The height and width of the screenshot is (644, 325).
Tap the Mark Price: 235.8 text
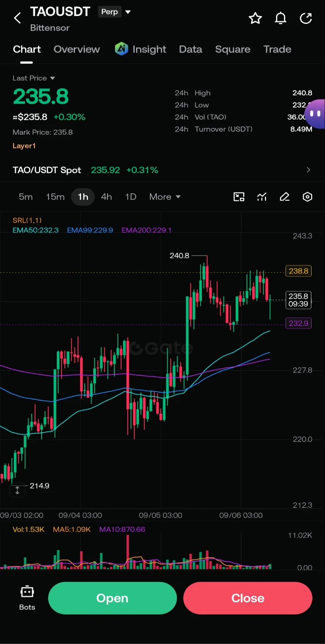(x=42, y=132)
